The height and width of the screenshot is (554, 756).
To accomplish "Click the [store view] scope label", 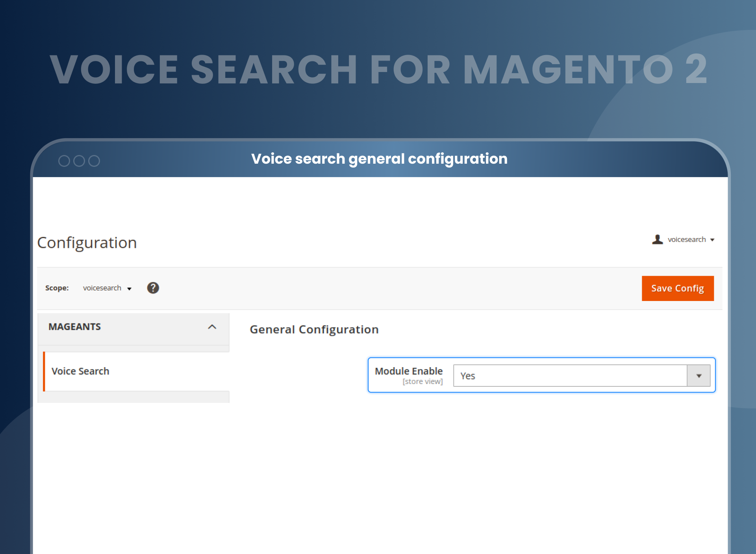I will 422,382.
